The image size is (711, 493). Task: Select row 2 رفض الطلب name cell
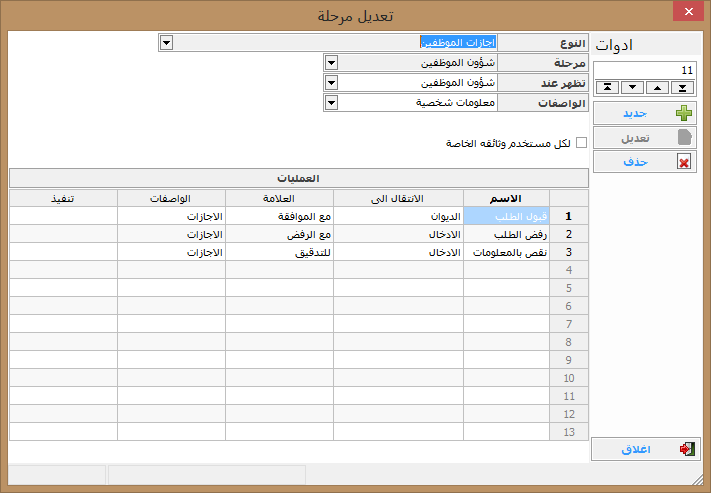pyautogui.click(x=507, y=234)
